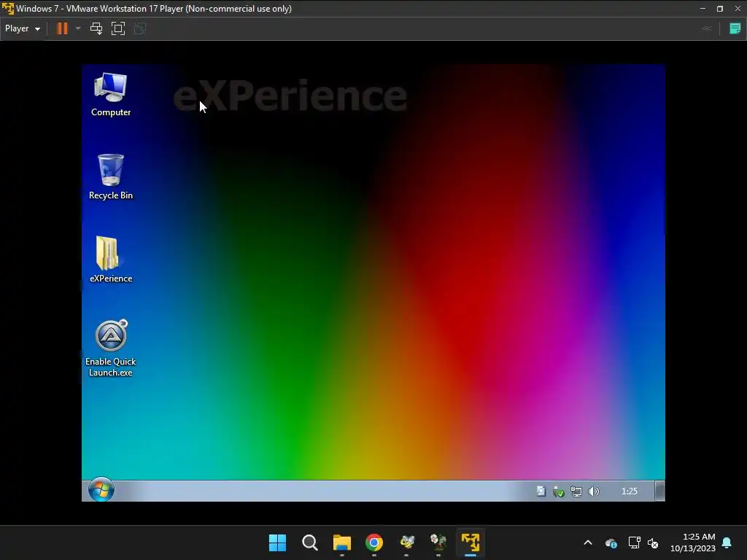This screenshot has height=560, width=747.
Task: Open OneDrive cloud tray icon
Action: click(611, 542)
